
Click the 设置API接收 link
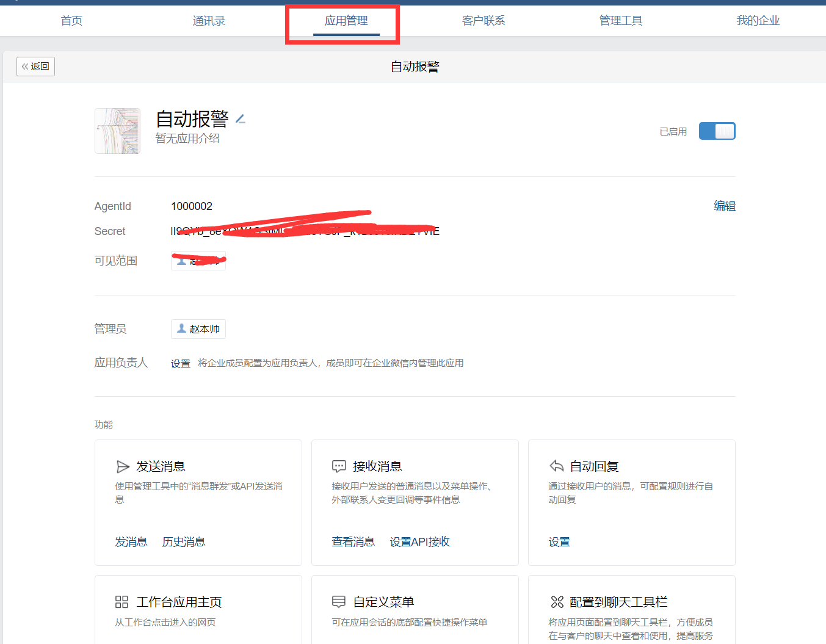pyautogui.click(x=420, y=542)
